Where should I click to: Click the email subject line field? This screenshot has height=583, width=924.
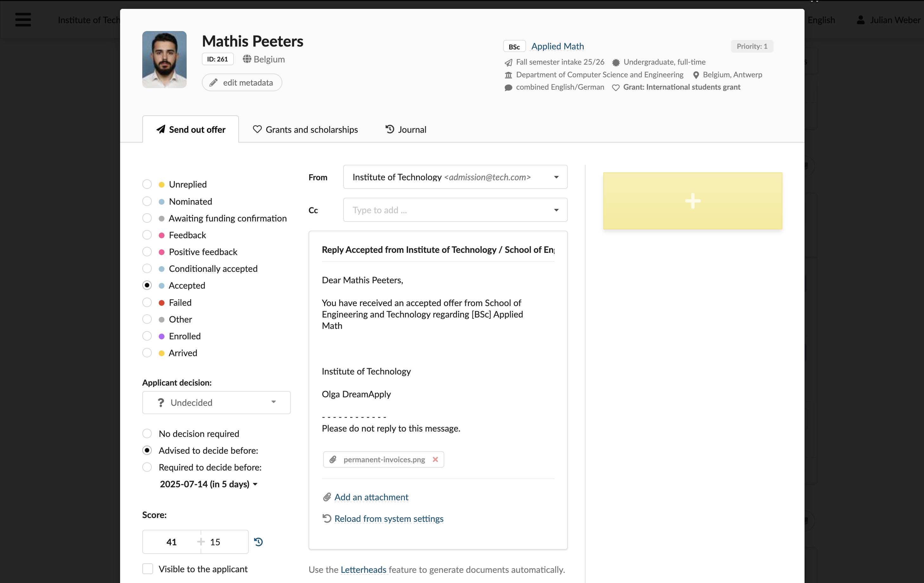click(x=438, y=249)
